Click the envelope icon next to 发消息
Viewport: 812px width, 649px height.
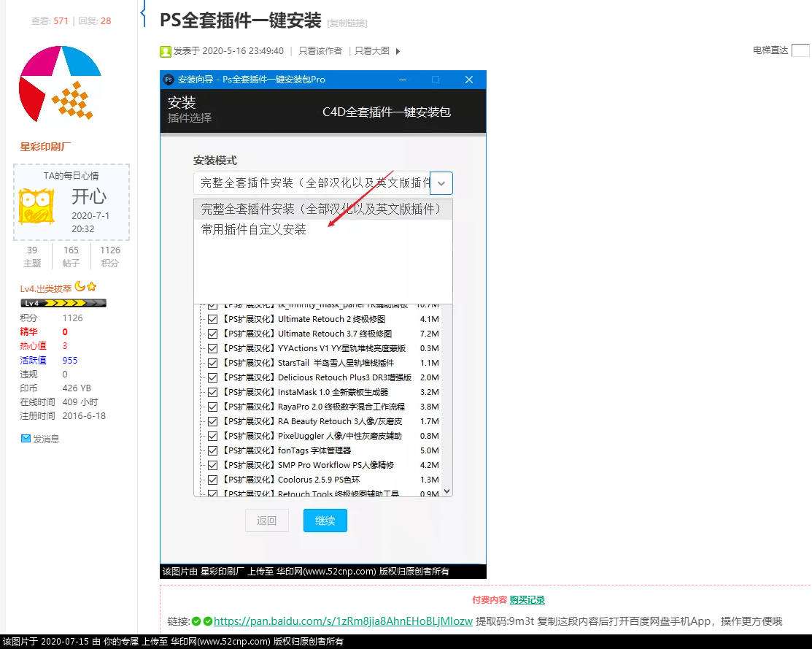coord(26,439)
